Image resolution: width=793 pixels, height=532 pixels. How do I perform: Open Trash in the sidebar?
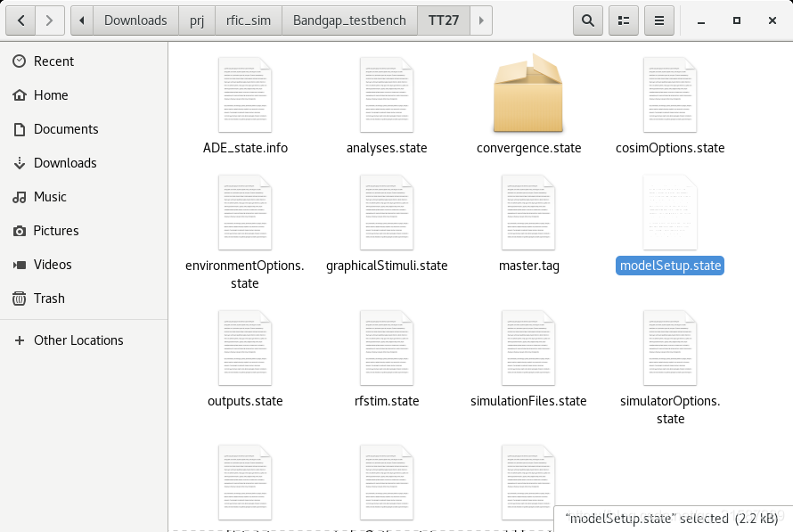point(84,299)
